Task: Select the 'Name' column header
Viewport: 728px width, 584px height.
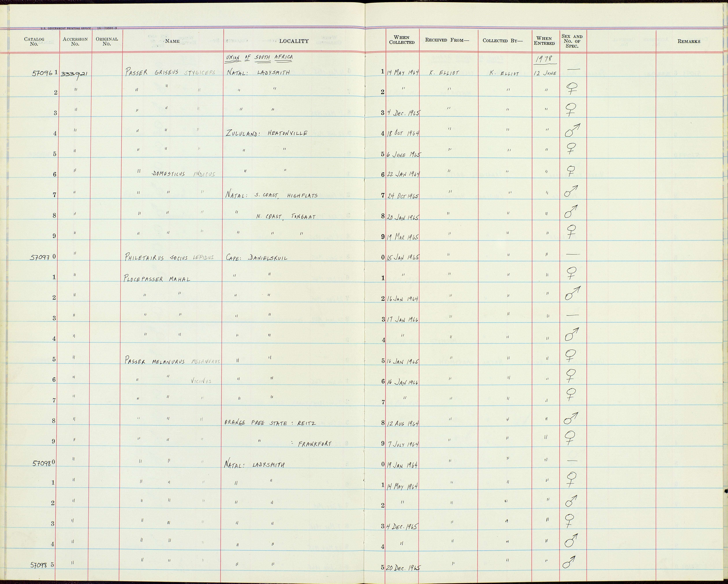Action: 172,41
